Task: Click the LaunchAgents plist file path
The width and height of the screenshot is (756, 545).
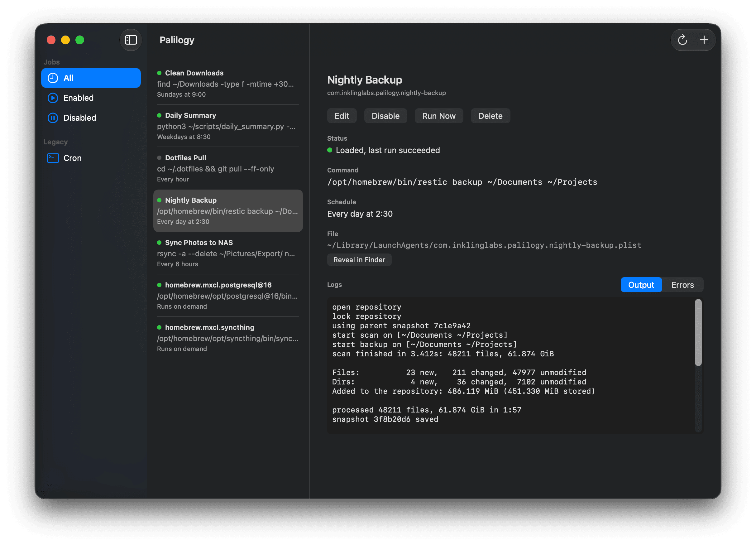Action: tap(484, 245)
